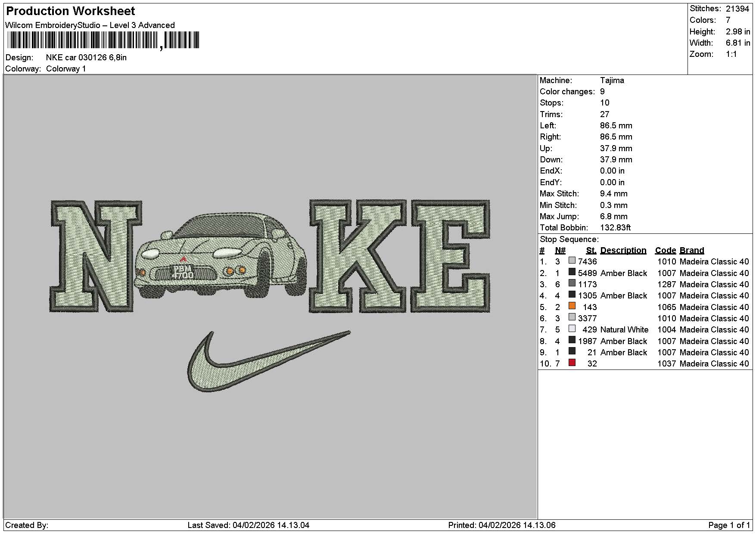Click the embroidered car in the design preview

221,256
